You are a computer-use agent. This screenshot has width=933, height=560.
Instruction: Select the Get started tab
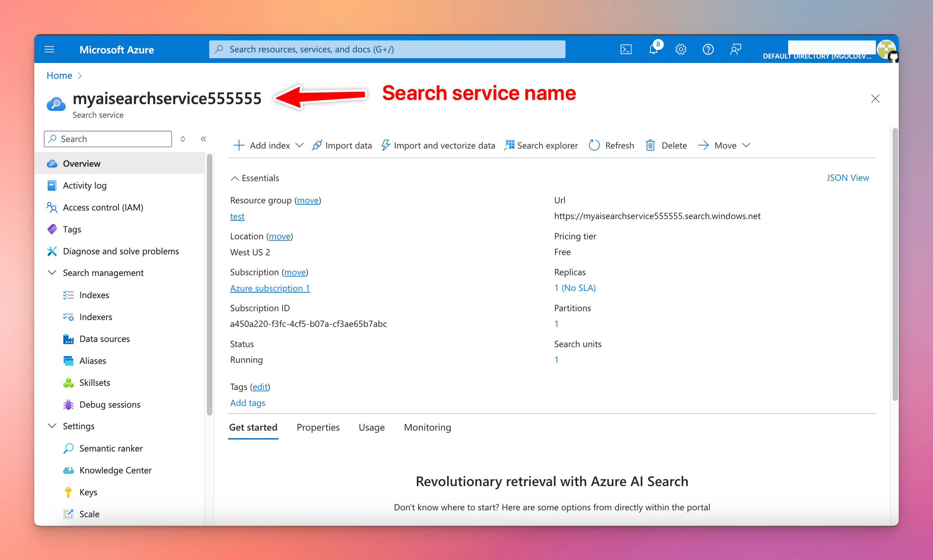click(253, 427)
